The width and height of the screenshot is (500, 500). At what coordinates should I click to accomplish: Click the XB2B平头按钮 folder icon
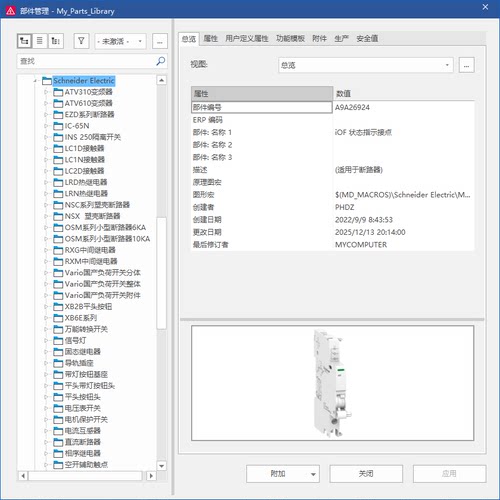[x=58, y=307]
